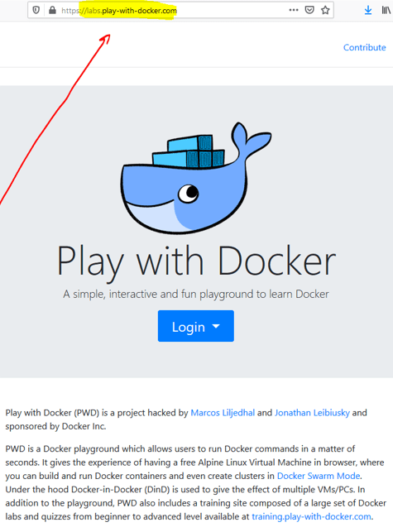This screenshot has width=393, height=532.
Task: Open the Firefox downloads panel
Action: pos(368,11)
